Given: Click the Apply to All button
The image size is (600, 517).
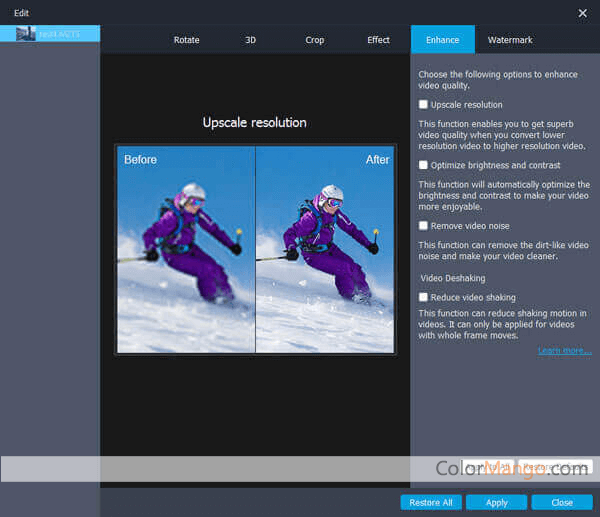Looking at the screenshot, I should pyautogui.click(x=488, y=467).
